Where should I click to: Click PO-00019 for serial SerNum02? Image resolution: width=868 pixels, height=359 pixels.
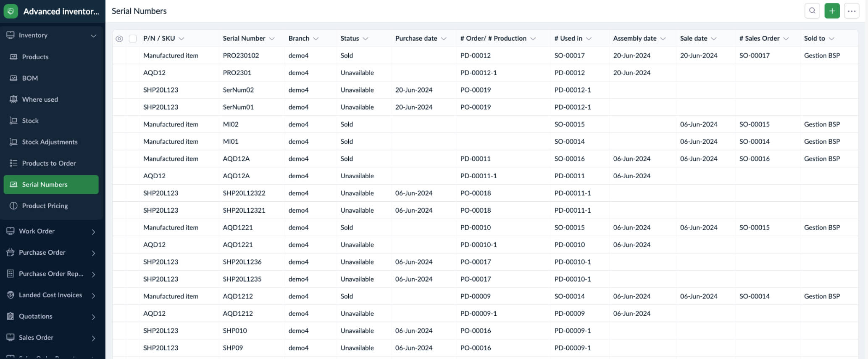click(x=475, y=90)
